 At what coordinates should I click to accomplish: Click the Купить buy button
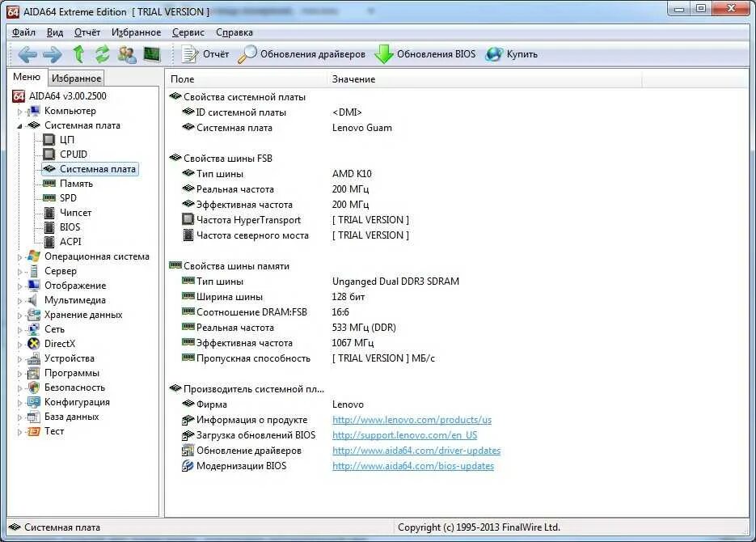point(512,54)
